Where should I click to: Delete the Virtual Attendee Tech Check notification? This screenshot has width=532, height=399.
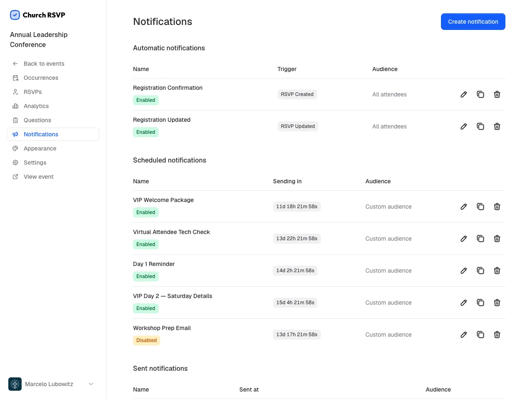(x=497, y=239)
